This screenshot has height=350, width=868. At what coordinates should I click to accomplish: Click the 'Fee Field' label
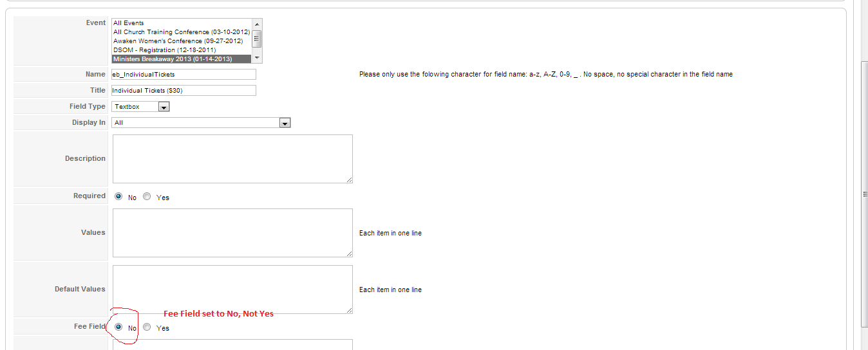90,326
